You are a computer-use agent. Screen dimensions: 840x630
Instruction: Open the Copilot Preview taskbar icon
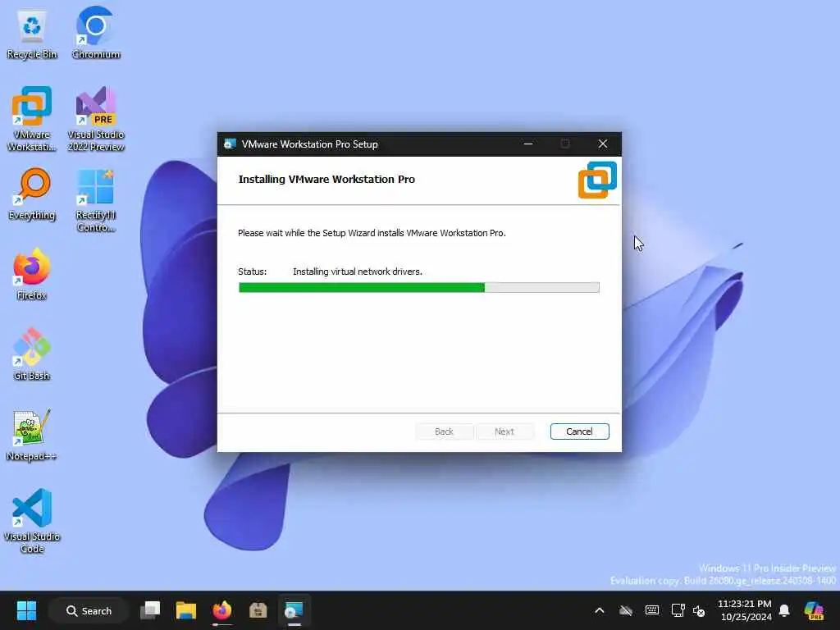(814, 610)
